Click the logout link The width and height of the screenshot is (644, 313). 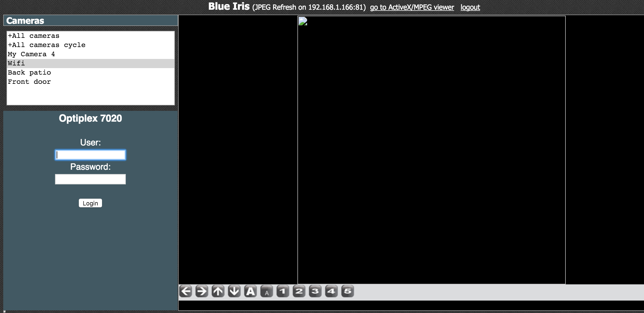pos(470,7)
